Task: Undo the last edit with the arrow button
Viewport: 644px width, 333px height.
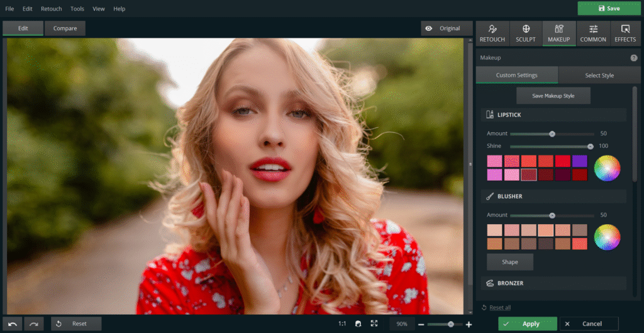Action: tap(13, 324)
